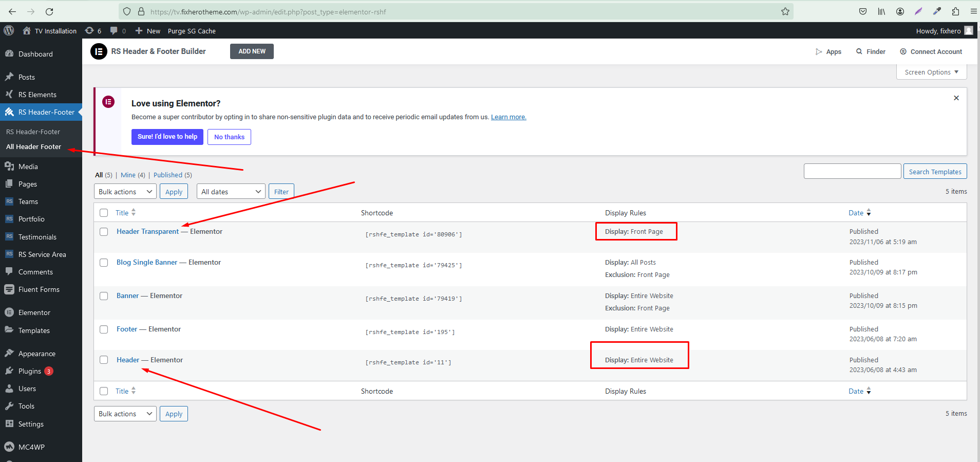The image size is (980, 462).
Task: Sort by Date in the table header
Action: [860, 213]
